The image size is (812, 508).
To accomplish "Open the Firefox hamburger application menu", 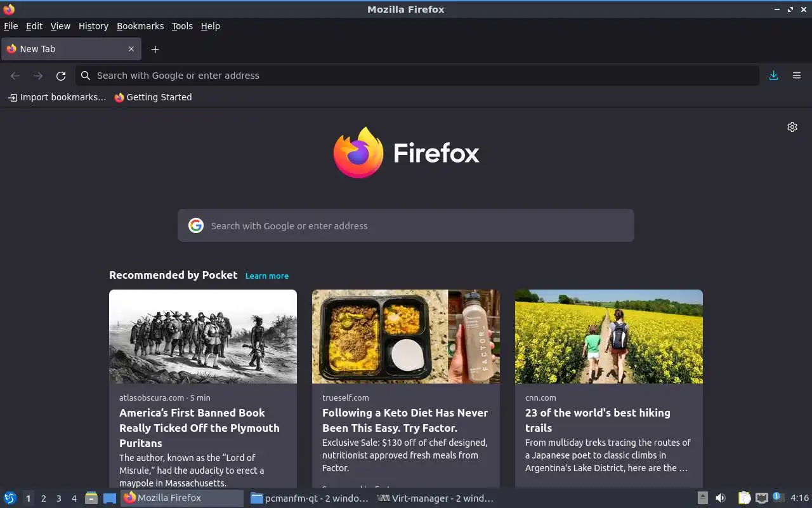I will click(797, 76).
